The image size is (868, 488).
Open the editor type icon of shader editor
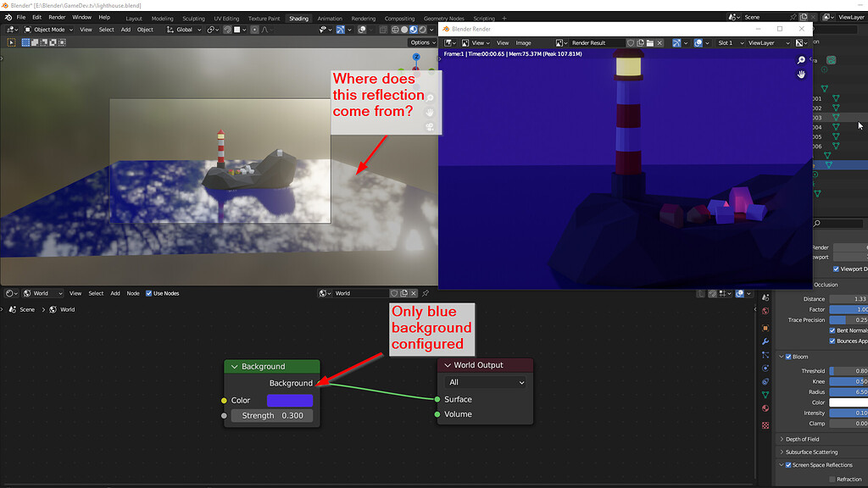coord(8,293)
